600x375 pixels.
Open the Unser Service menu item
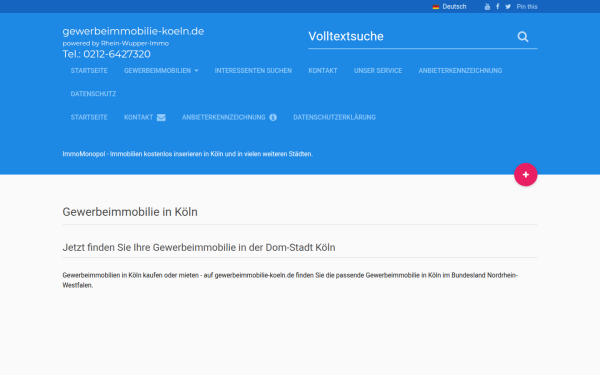coord(378,71)
